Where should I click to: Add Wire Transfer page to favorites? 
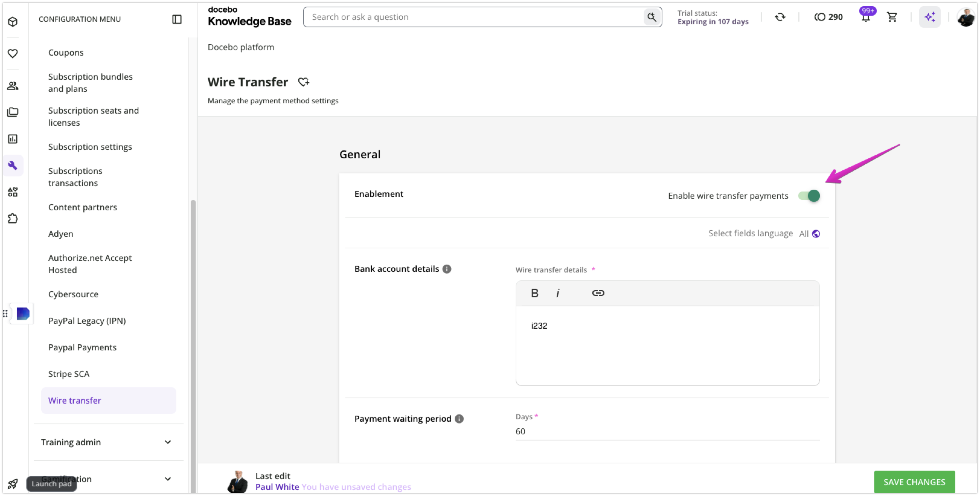pos(304,82)
